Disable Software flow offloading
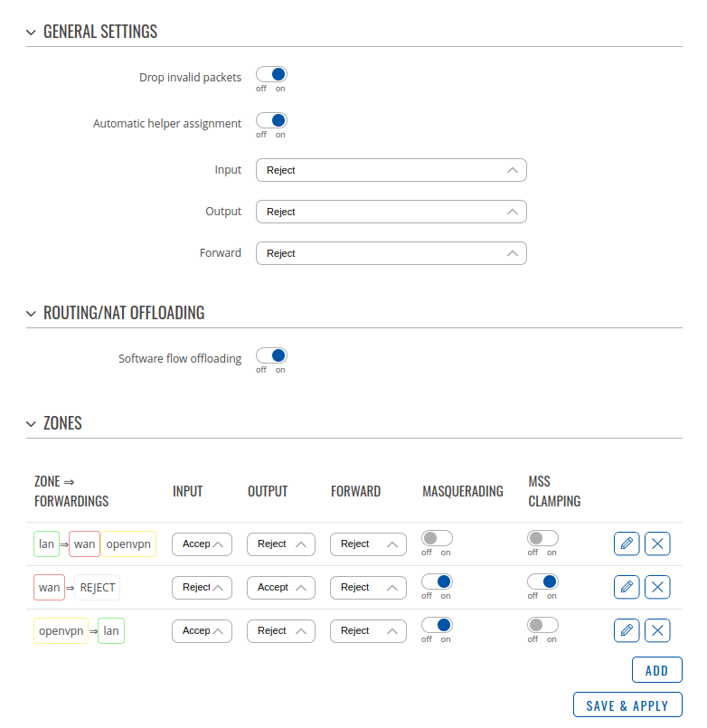The width and height of the screenshot is (707, 728). [x=271, y=355]
